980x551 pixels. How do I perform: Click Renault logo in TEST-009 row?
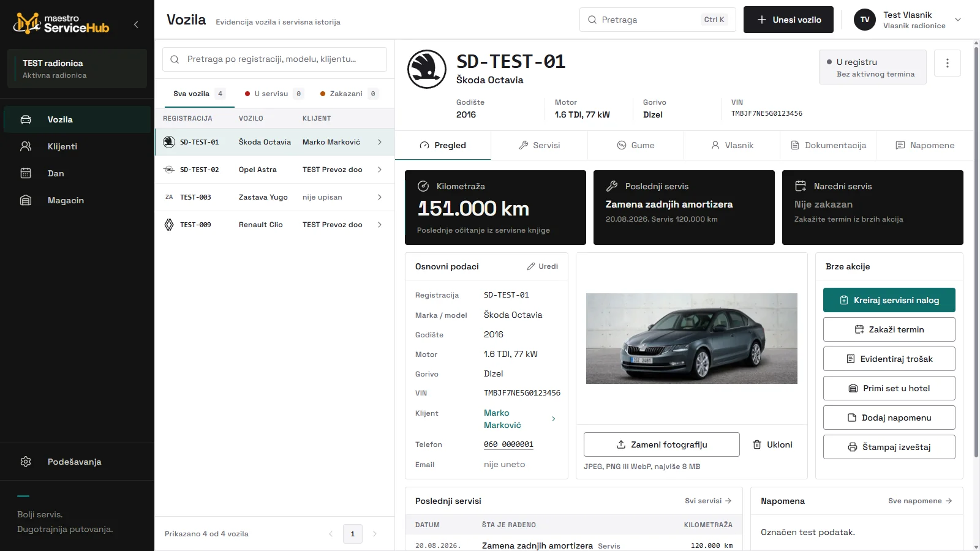click(169, 225)
